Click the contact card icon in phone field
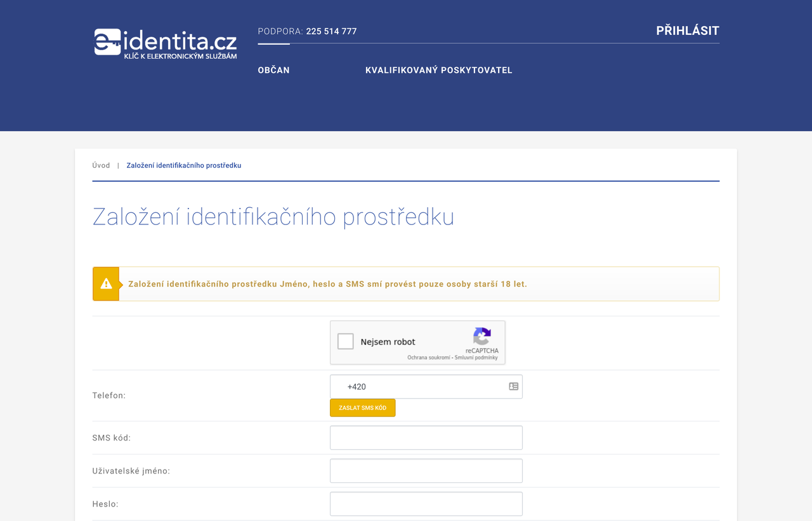This screenshot has height=521, width=812. [x=514, y=387]
